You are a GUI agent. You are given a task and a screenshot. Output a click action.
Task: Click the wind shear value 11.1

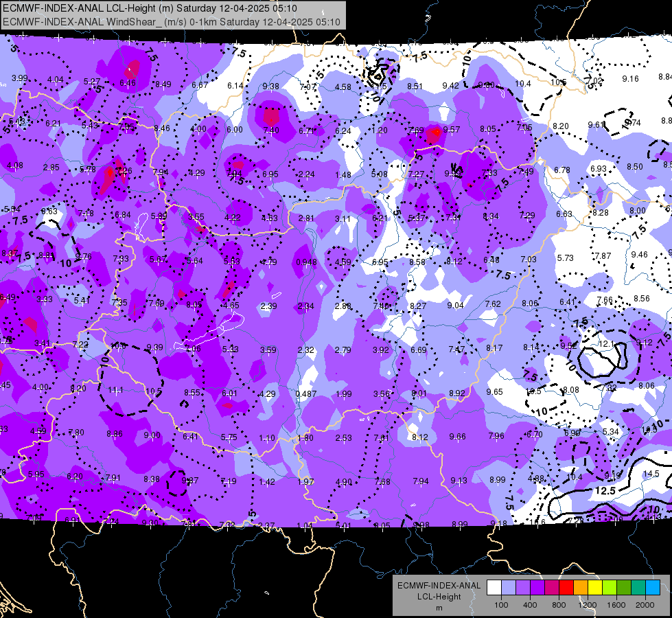point(115,390)
